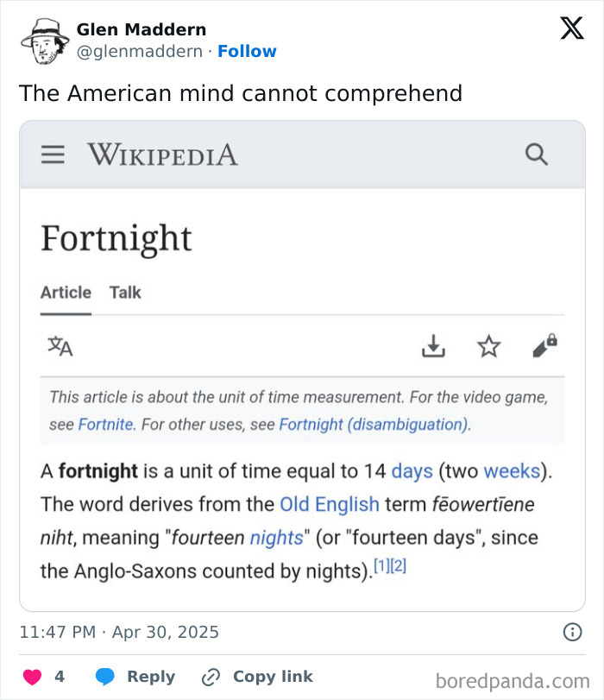Switch to the Talk tab
The width and height of the screenshot is (604, 700).
pyautogui.click(x=125, y=293)
